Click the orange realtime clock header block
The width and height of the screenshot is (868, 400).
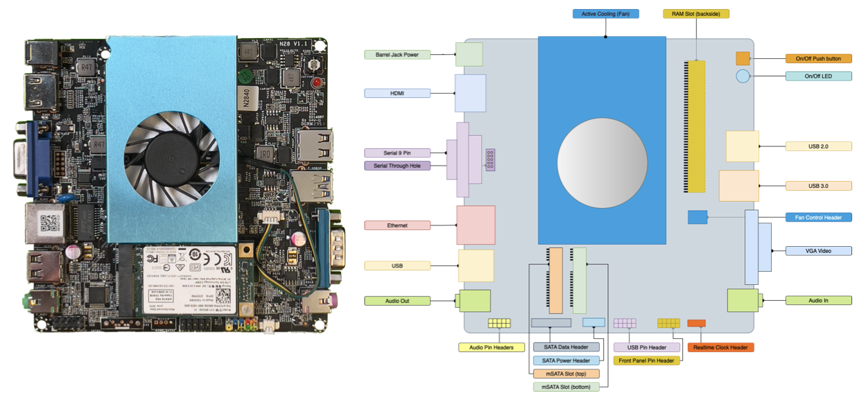click(x=696, y=324)
